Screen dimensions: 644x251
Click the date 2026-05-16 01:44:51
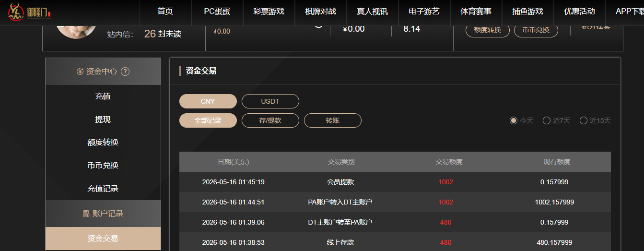(234, 202)
